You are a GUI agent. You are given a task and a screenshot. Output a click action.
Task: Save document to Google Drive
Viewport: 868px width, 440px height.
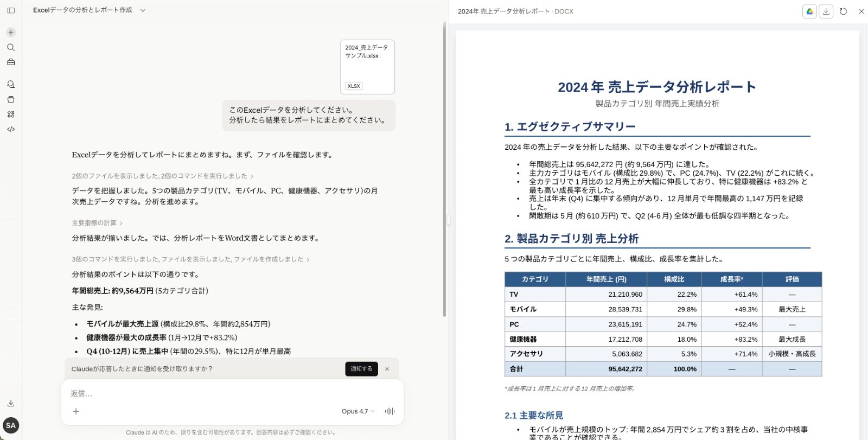click(809, 11)
